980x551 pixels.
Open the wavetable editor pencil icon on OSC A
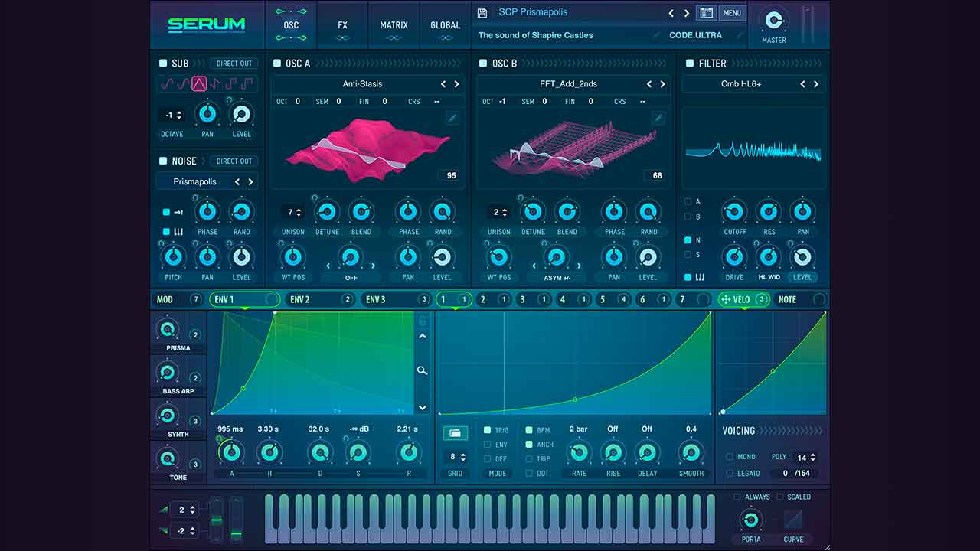(x=452, y=118)
